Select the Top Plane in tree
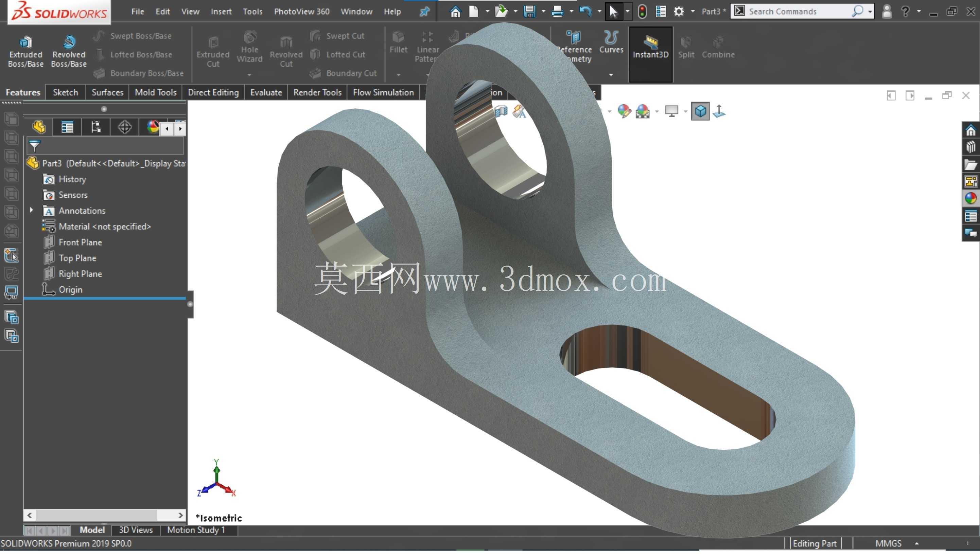 (77, 258)
